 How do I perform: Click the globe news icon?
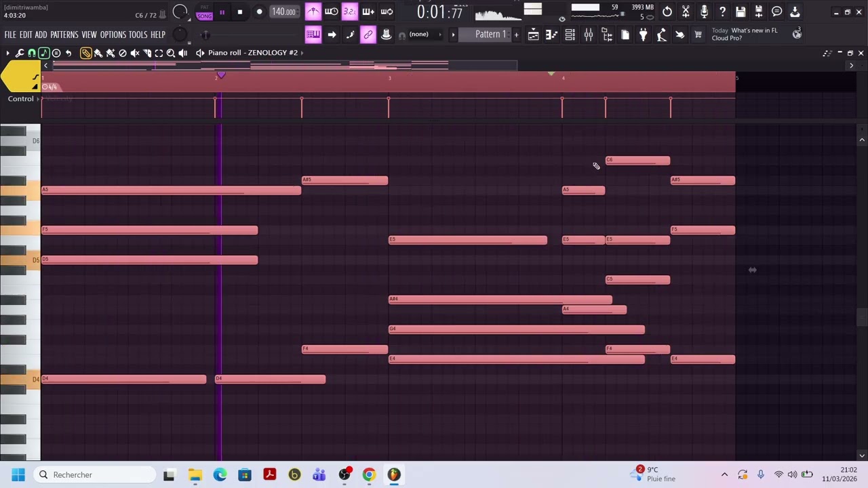point(797,35)
